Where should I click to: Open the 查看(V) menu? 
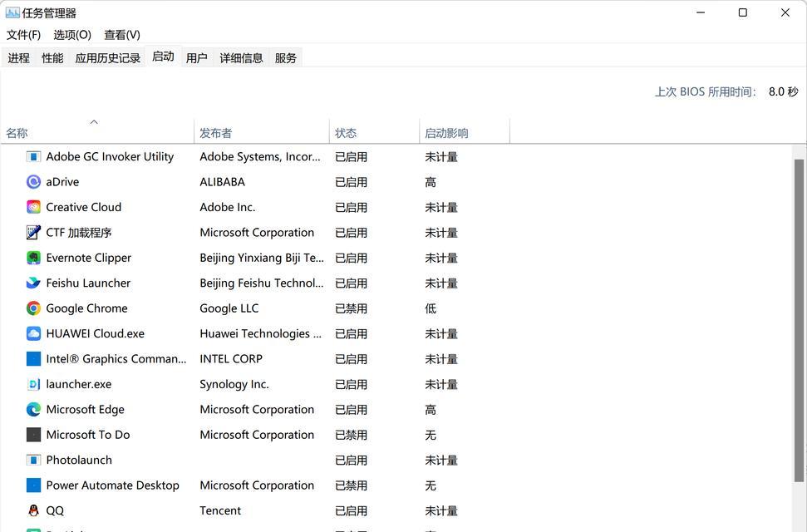pyautogui.click(x=122, y=35)
